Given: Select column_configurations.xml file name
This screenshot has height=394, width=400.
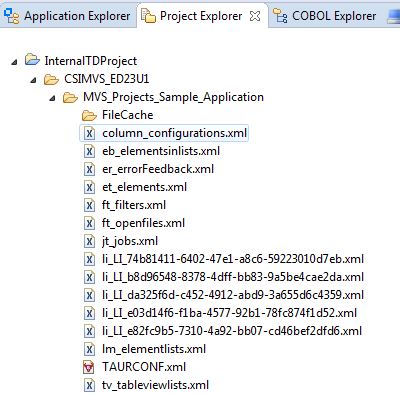Looking at the screenshot, I should click(174, 133).
